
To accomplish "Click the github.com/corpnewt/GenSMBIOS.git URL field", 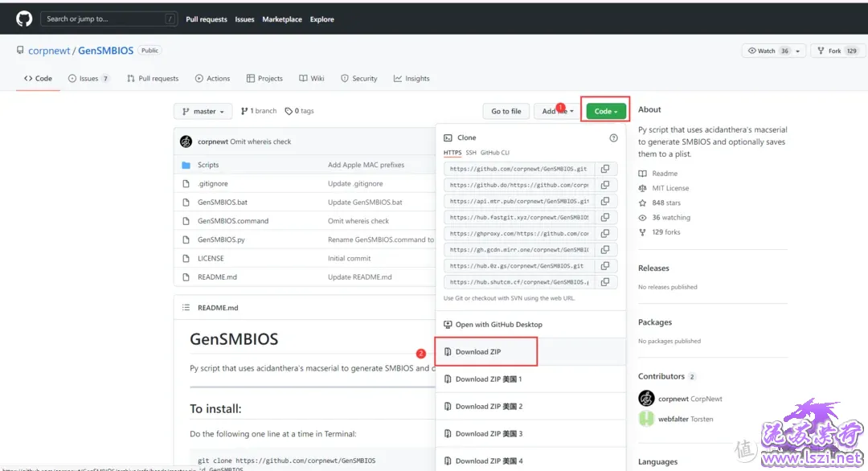I will tap(519, 169).
